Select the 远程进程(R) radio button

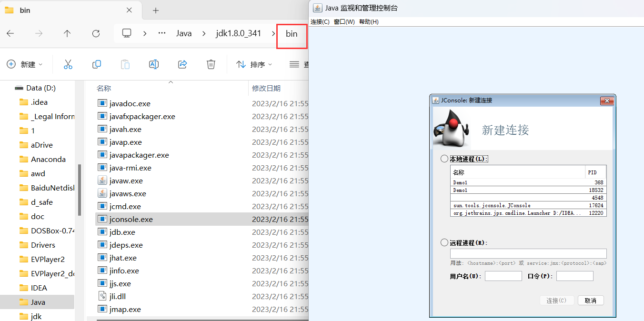click(444, 242)
